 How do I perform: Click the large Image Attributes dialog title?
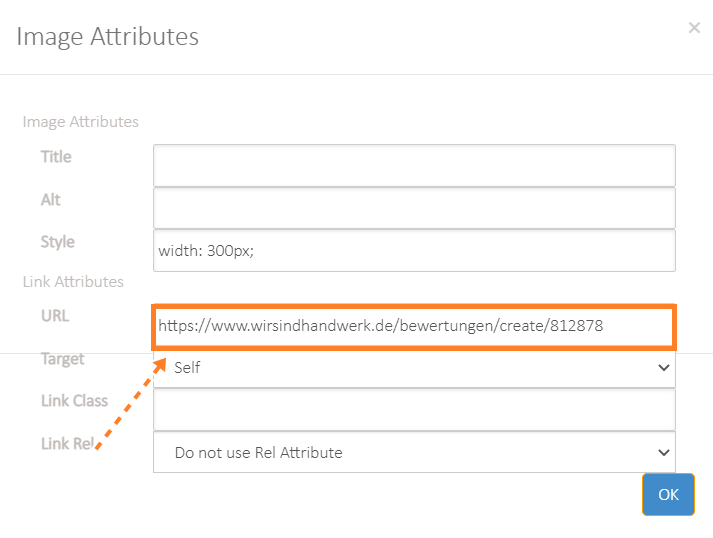[x=107, y=36]
